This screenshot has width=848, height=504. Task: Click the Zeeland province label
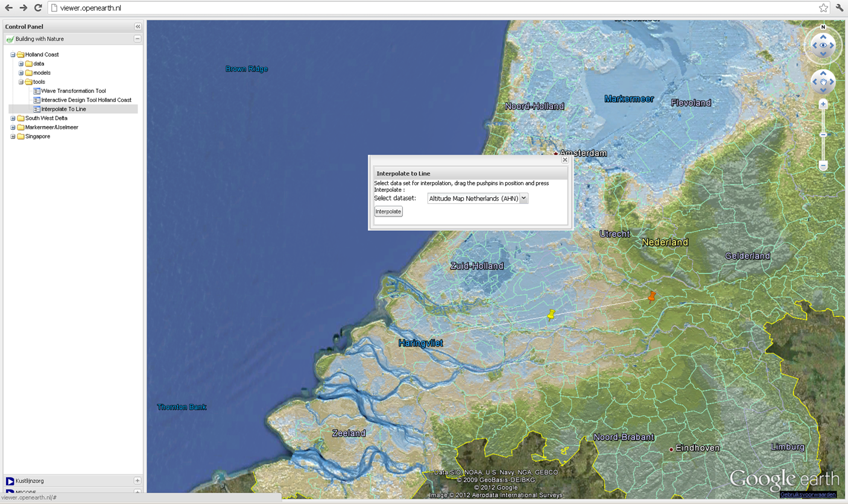(349, 433)
